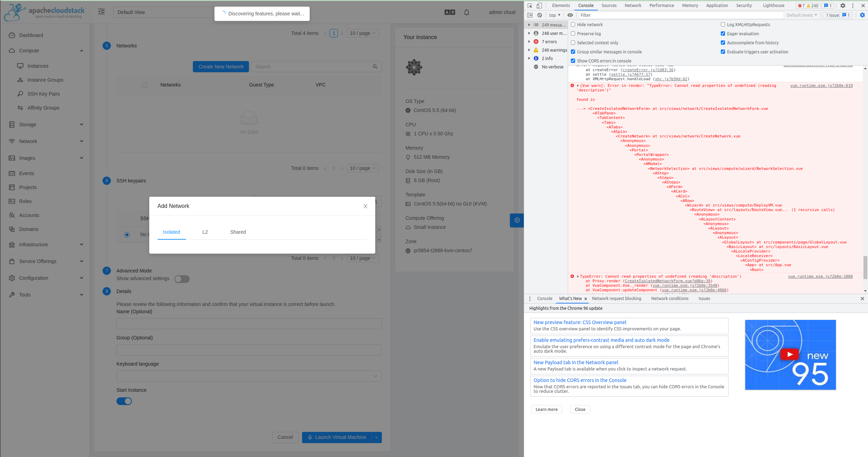Screen dimensions: 868x457
Task: Switch to the L2 network tab
Action: pos(205,232)
